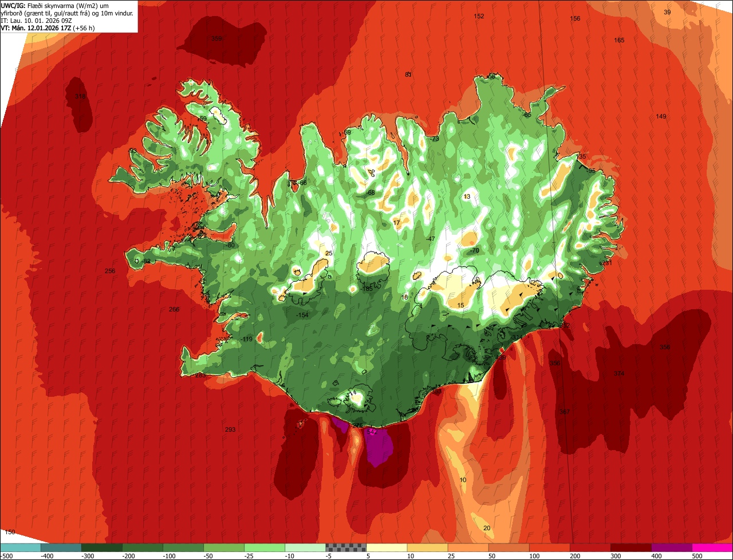Pick the purple 400 to 500 legend swatch

tap(671, 547)
